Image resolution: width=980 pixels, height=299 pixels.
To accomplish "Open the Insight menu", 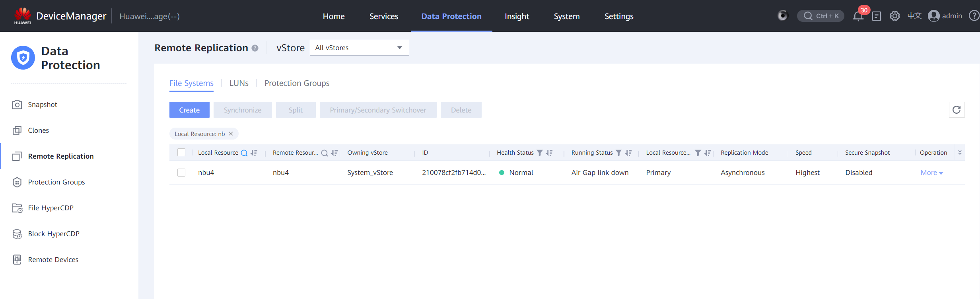I will 517,16.
